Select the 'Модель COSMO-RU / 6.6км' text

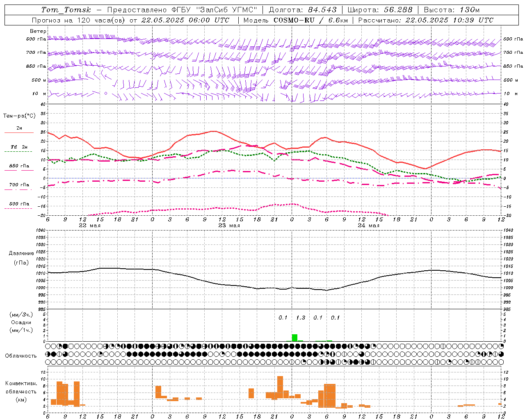coord(295,20)
